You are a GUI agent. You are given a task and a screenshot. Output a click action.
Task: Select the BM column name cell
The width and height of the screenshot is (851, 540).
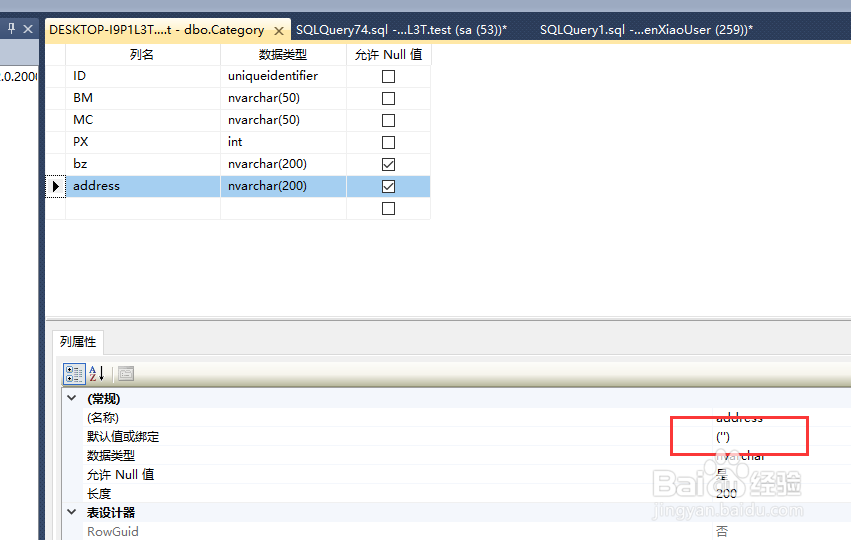[143, 98]
